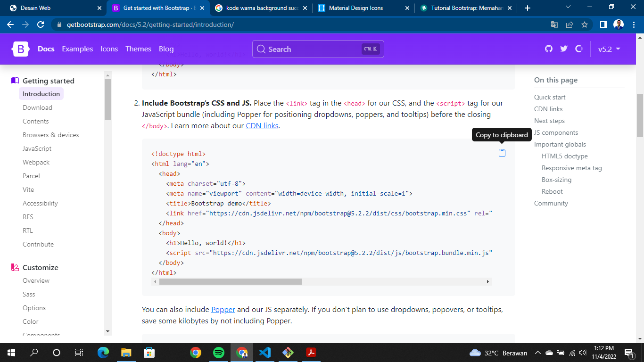Click Chrome back arrow
Screen dimensions: 644x362
click(x=10, y=25)
